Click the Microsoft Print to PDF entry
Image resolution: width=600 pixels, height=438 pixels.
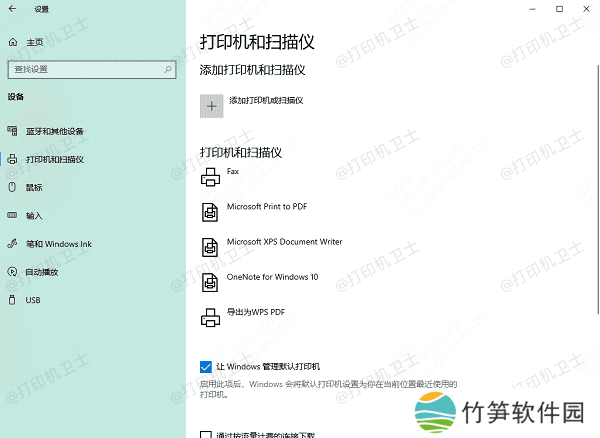[x=267, y=207]
